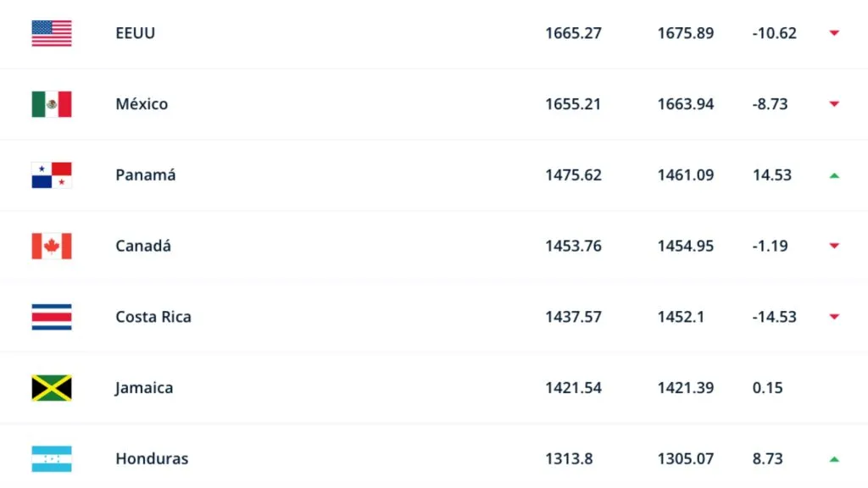Image resolution: width=868 pixels, height=488 pixels.
Task: Select the Panamá team name
Action: click(146, 175)
